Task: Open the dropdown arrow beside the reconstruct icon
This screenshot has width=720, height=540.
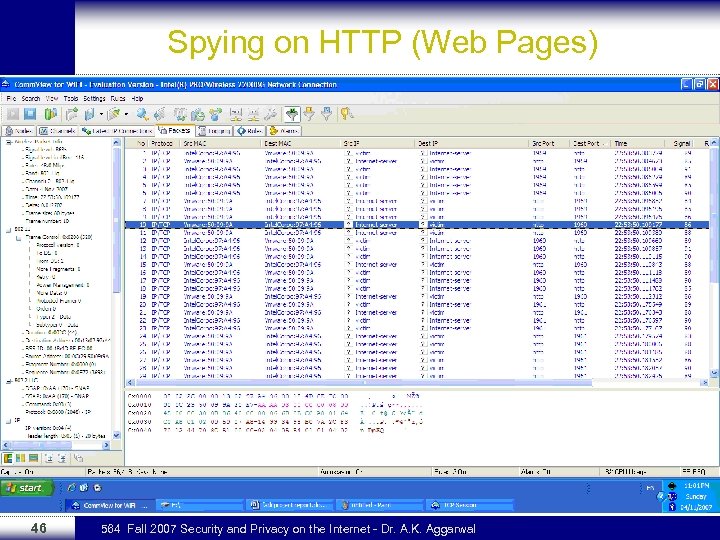Action: point(126,114)
